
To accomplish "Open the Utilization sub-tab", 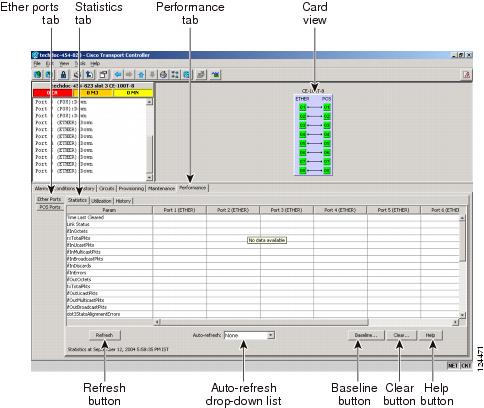I will [101, 201].
